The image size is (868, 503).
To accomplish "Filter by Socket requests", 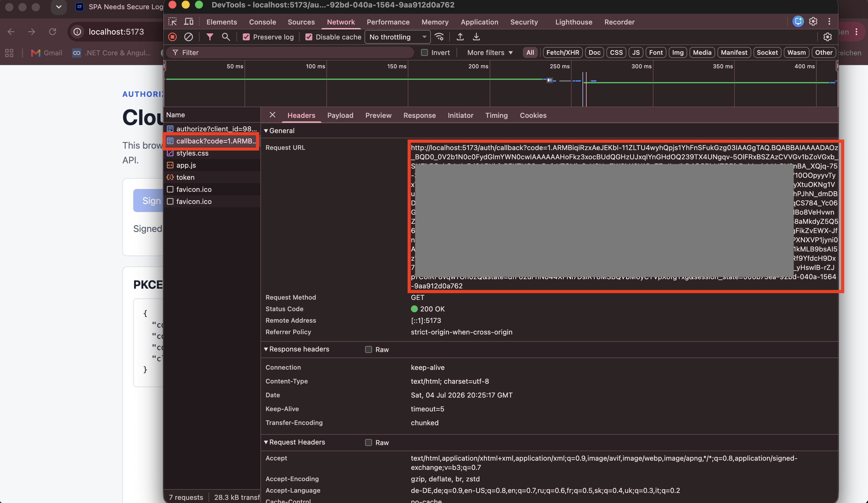I will pos(767,52).
